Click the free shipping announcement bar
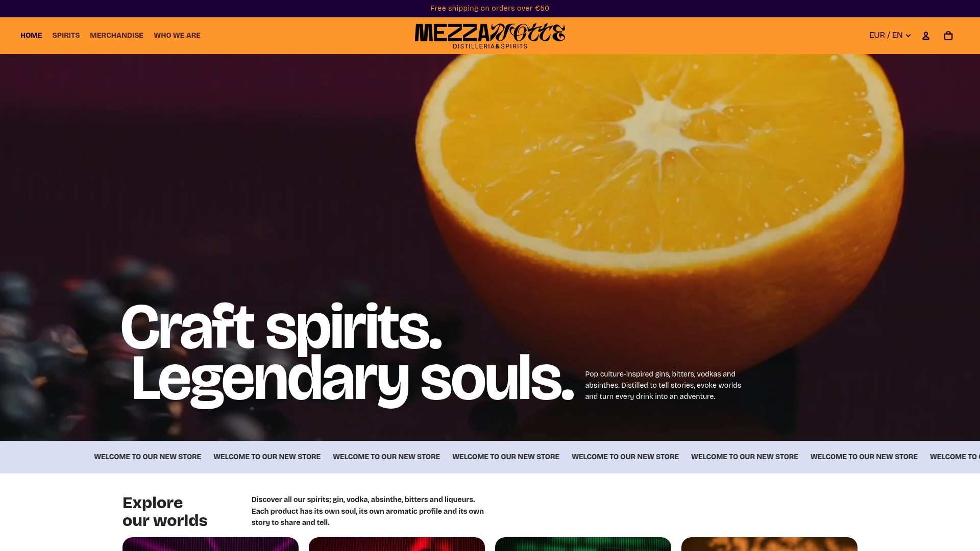 490,8
